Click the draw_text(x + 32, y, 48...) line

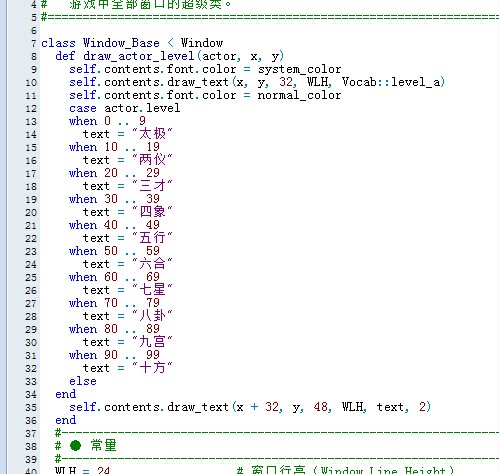click(x=250, y=407)
